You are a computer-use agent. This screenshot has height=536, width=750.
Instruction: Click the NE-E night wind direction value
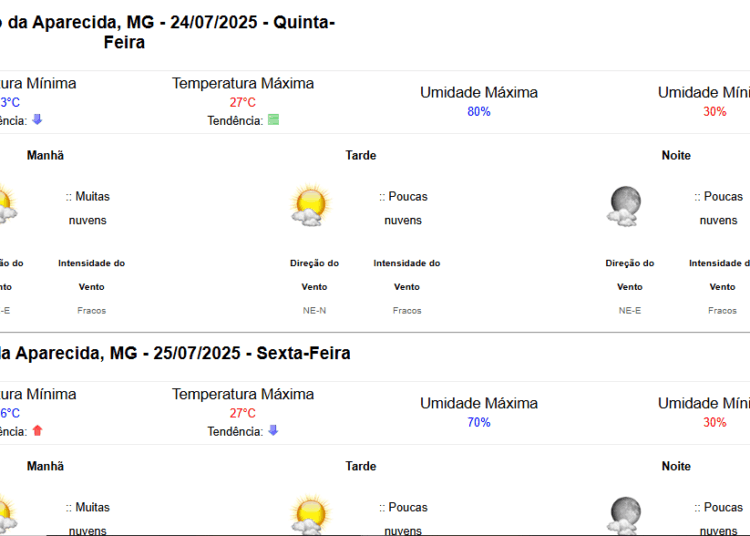pos(629,310)
